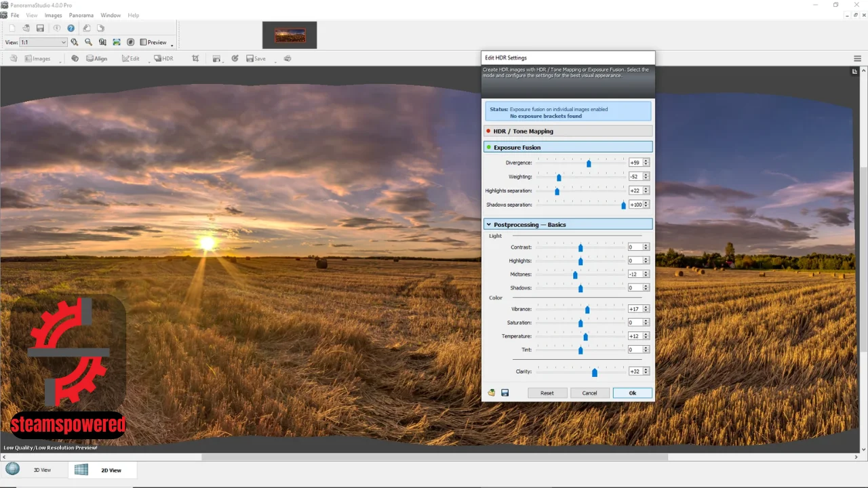Open dropdown arrow beside Preview
868x488 pixels.
pyautogui.click(x=172, y=45)
